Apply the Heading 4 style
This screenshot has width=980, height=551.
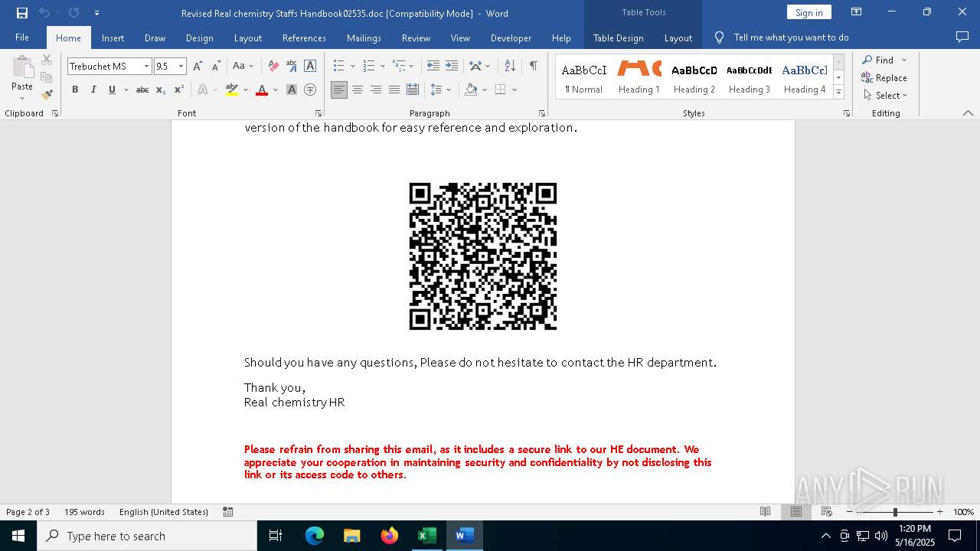point(805,77)
